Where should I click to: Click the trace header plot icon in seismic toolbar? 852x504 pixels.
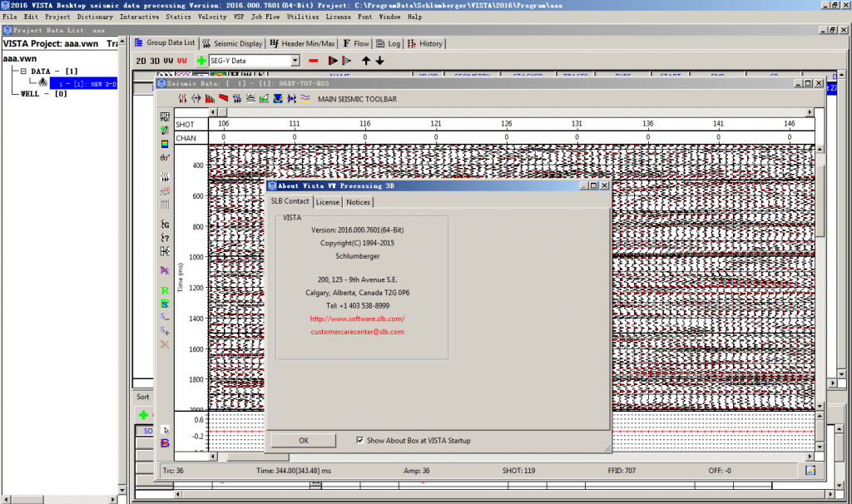tap(264, 99)
